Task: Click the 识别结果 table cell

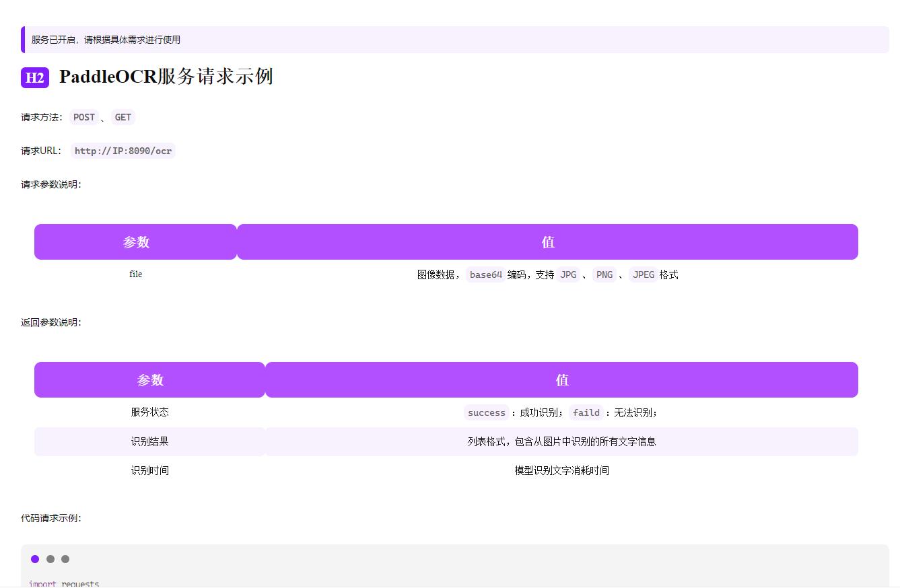Action: [150, 441]
